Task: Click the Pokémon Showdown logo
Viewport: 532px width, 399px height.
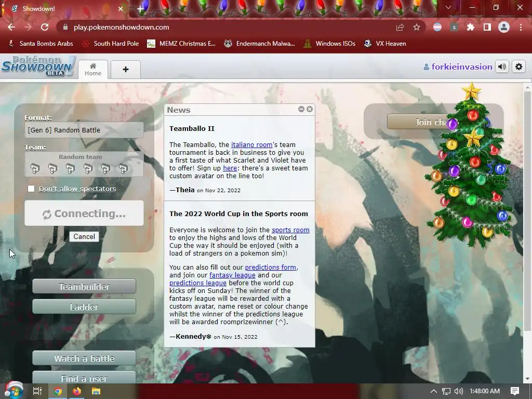Action: pos(38,66)
